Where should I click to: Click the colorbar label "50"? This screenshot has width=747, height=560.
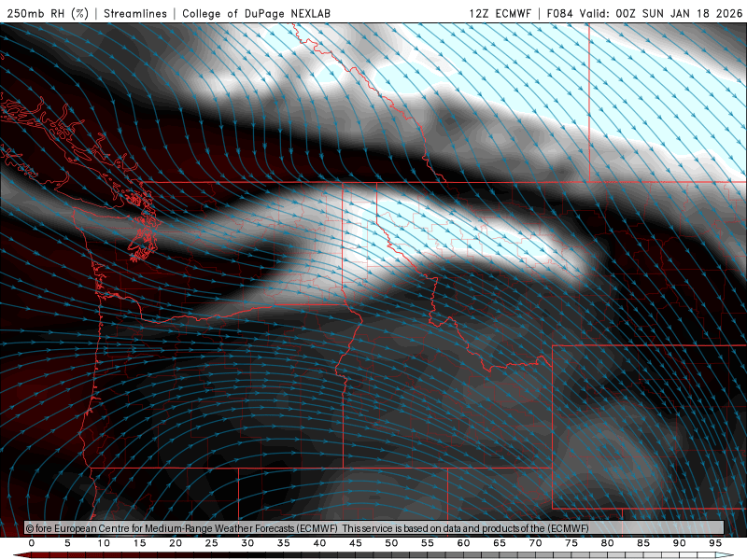[391, 543]
